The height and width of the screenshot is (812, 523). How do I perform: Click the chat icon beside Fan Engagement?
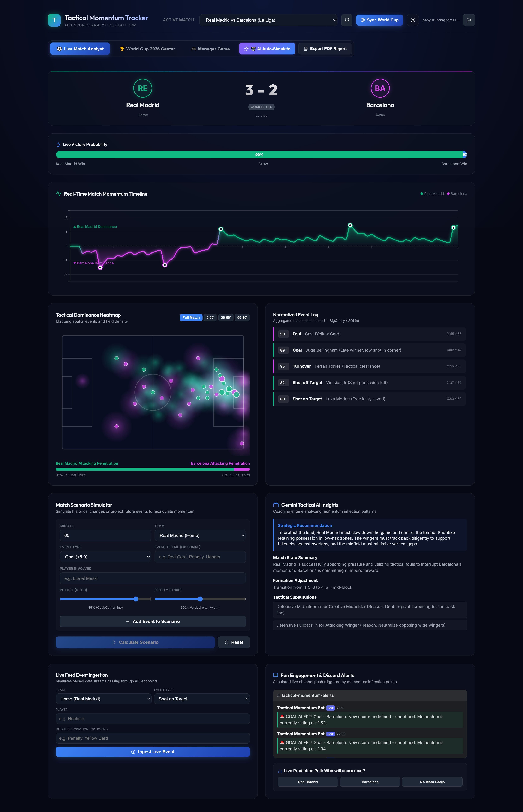[276, 675]
